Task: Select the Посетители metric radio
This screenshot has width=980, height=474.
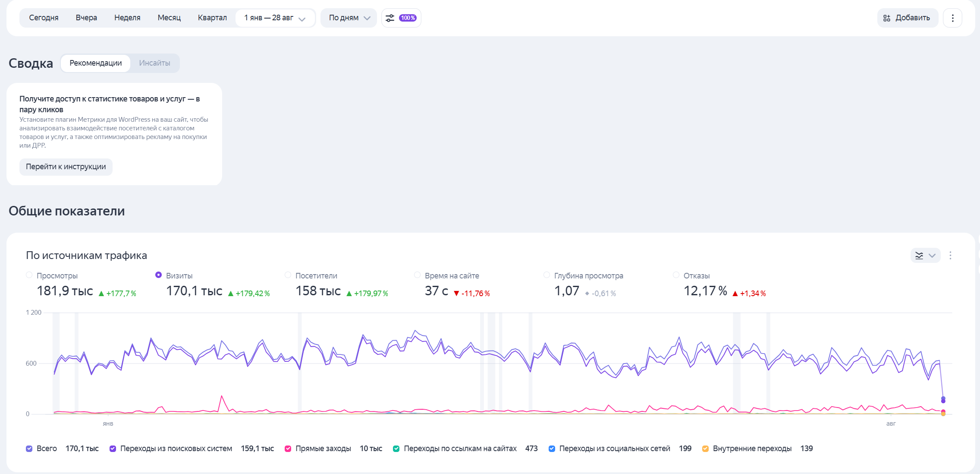Action: [x=288, y=275]
